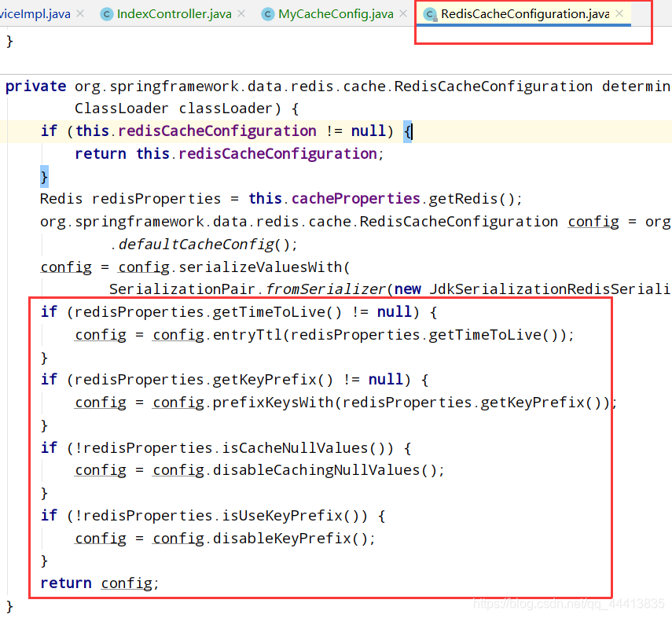Screen dimensions: 672x618
Task: Select the RedisCacheConfiguration.java tab
Action: click(524, 14)
